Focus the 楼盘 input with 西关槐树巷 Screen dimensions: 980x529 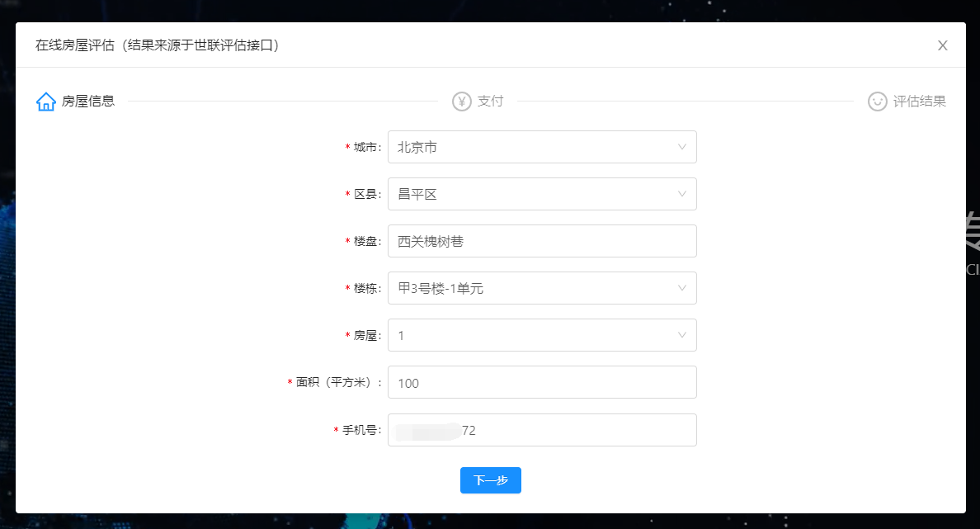542,241
